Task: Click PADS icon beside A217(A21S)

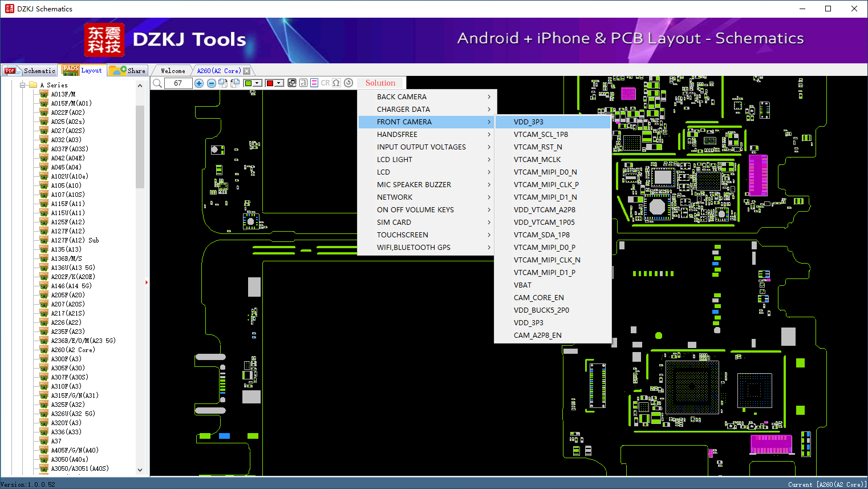Action: point(44,313)
